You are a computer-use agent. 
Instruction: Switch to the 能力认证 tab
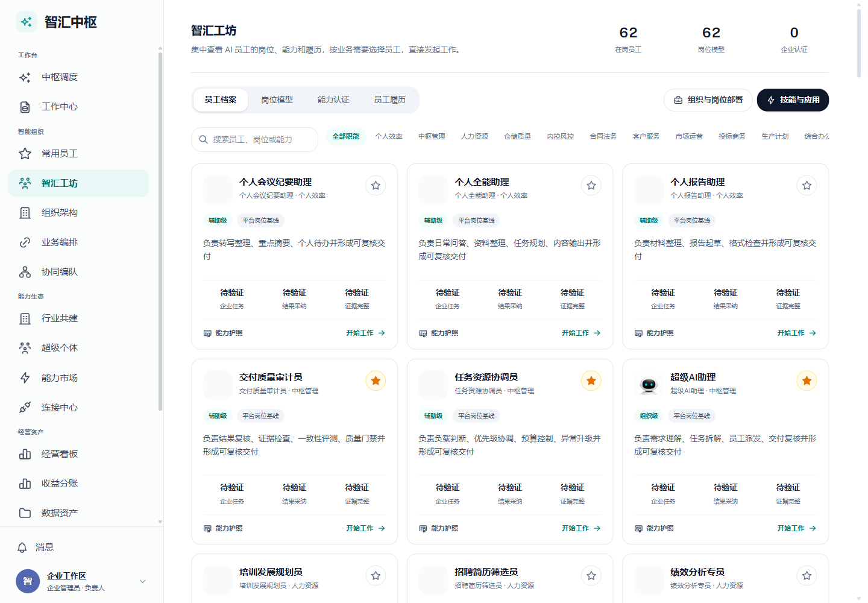(333, 100)
